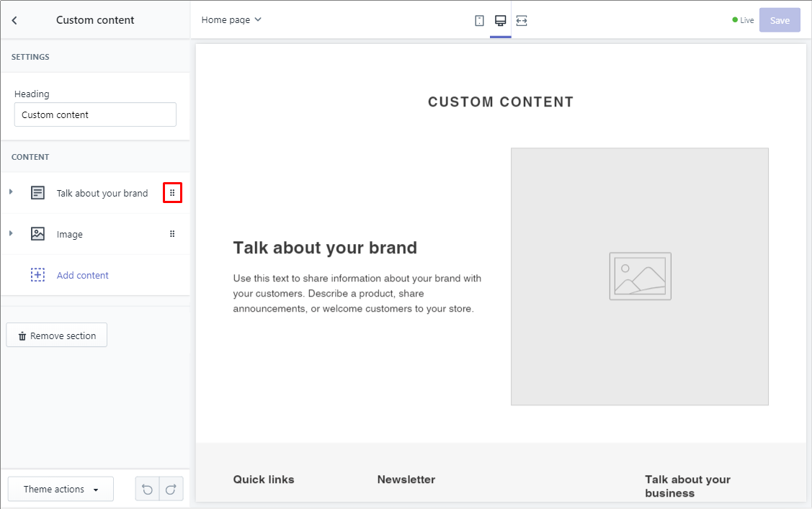Viewport: 812px width, 509px height.
Task: Undo the last change
Action: 147,489
